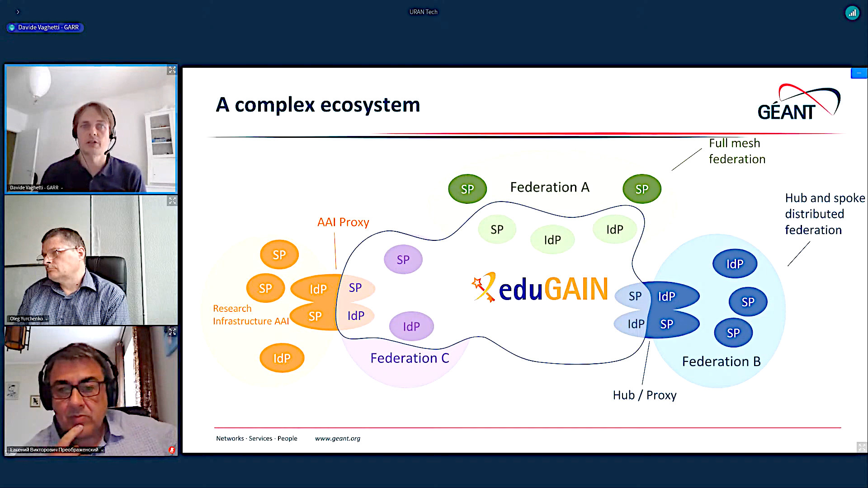Click the chevron expand button top left

coord(17,11)
